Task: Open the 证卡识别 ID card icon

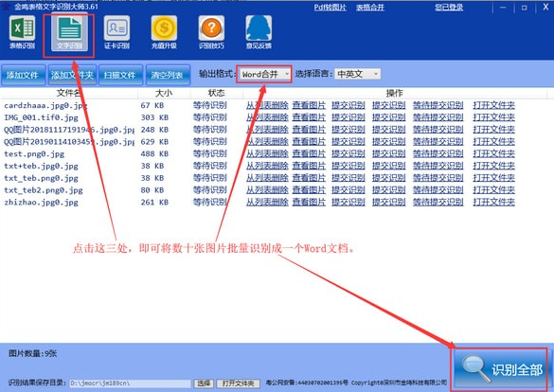Action: pos(116,32)
